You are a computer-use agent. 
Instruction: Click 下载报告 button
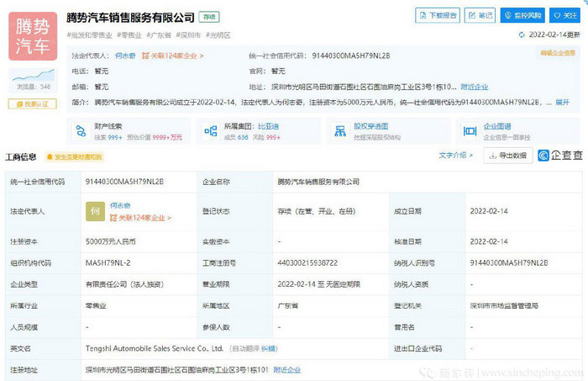pos(438,15)
